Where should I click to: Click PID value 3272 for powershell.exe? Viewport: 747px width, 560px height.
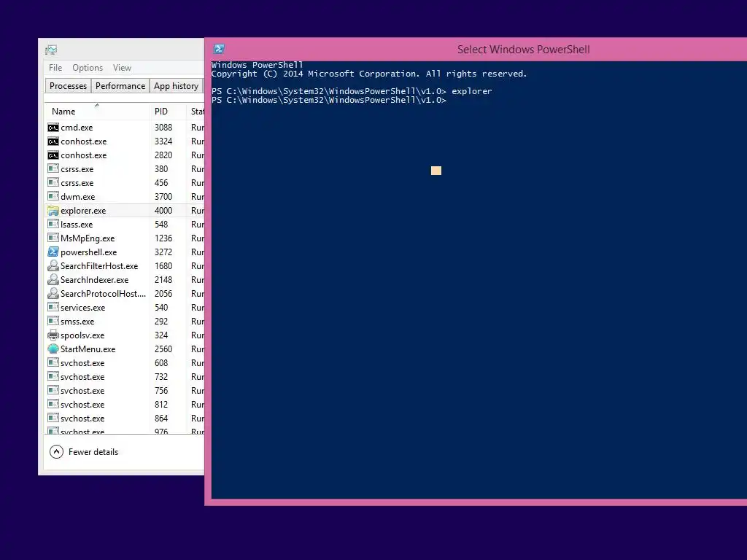click(163, 252)
